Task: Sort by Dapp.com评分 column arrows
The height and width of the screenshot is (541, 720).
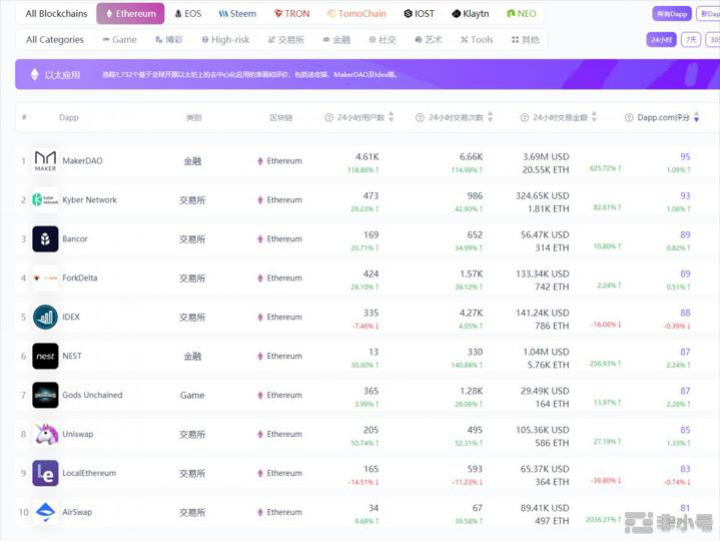Action: point(697,117)
